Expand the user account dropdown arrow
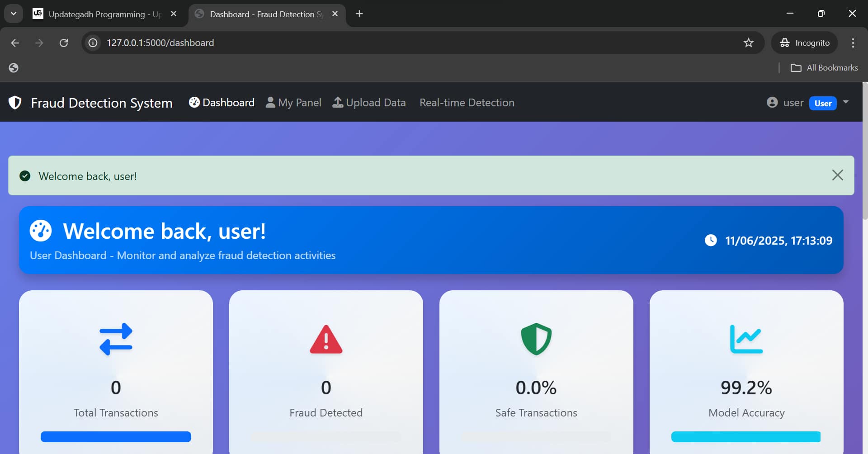 [846, 102]
